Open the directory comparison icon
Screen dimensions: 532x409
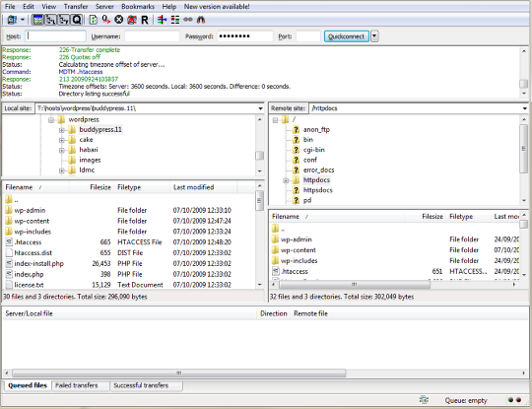point(175,20)
